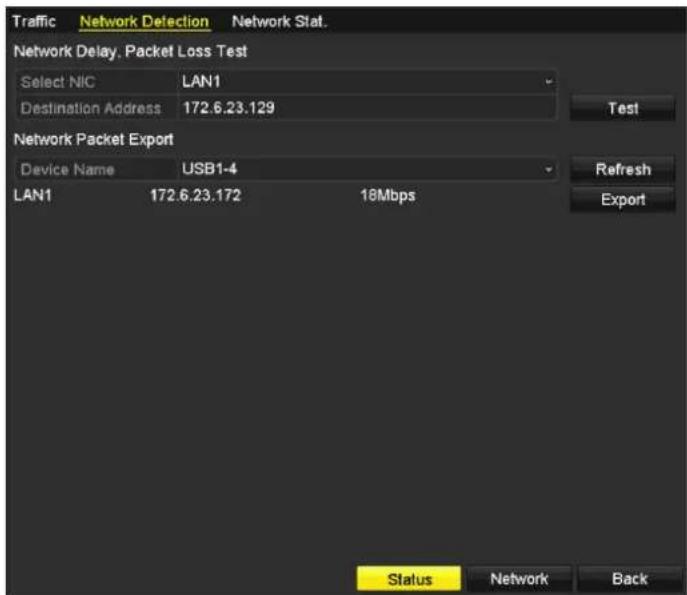The height and width of the screenshot is (595, 687).
Task: Select the Network Detection tab
Action: (x=145, y=21)
